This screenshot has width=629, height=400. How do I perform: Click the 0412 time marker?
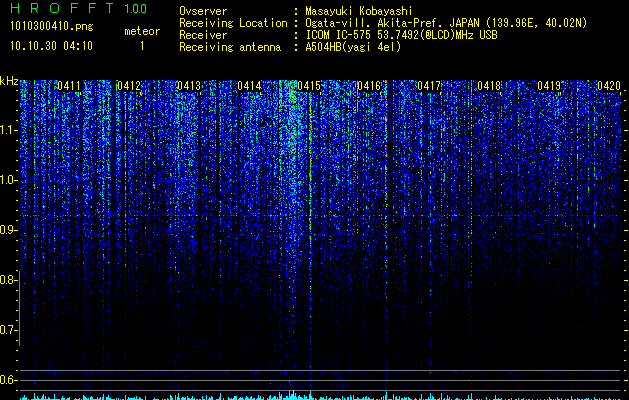click(x=129, y=86)
